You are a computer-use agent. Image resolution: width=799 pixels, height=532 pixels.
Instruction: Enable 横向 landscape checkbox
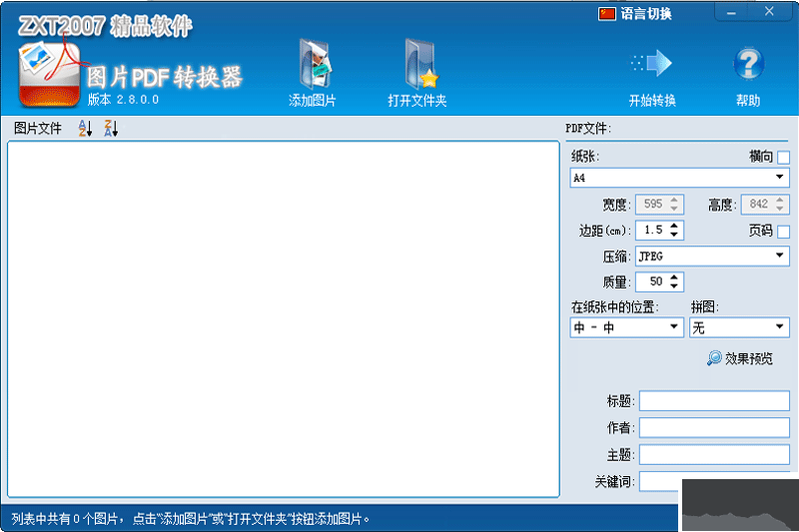784,158
